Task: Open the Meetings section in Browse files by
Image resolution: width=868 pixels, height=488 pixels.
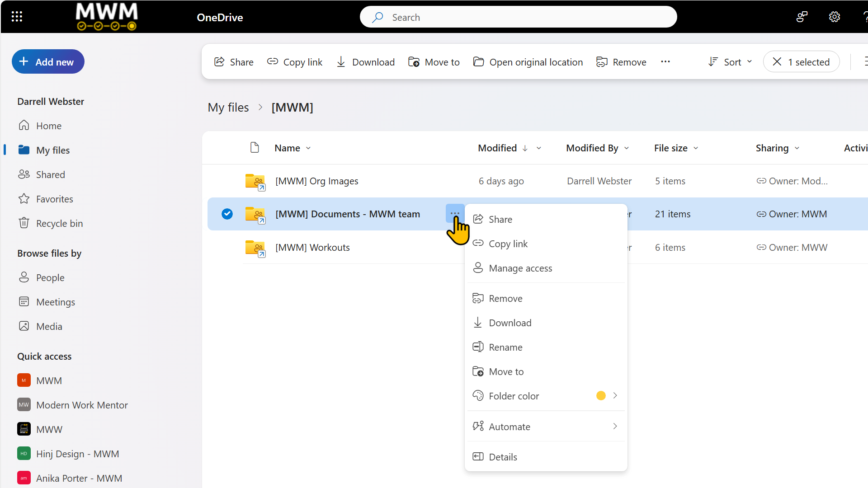Action: click(x=56, y=302)
